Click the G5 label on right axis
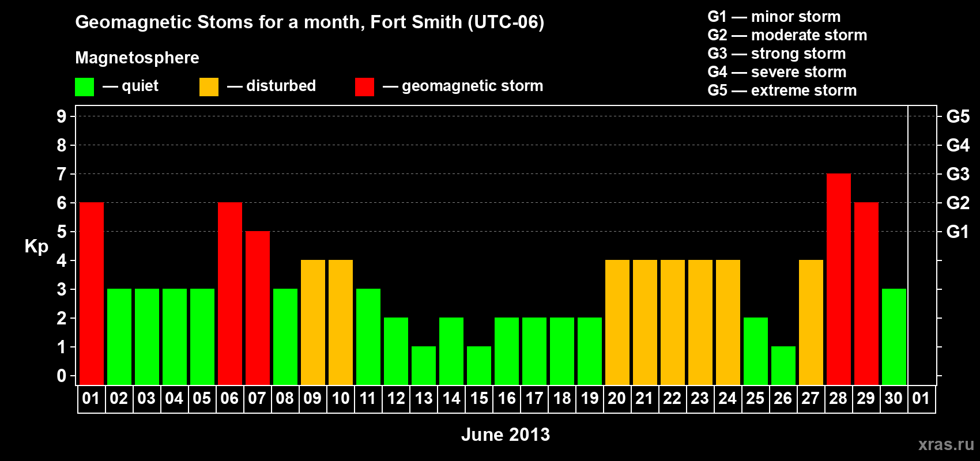The image size is (980, 461). click(958, 116)
